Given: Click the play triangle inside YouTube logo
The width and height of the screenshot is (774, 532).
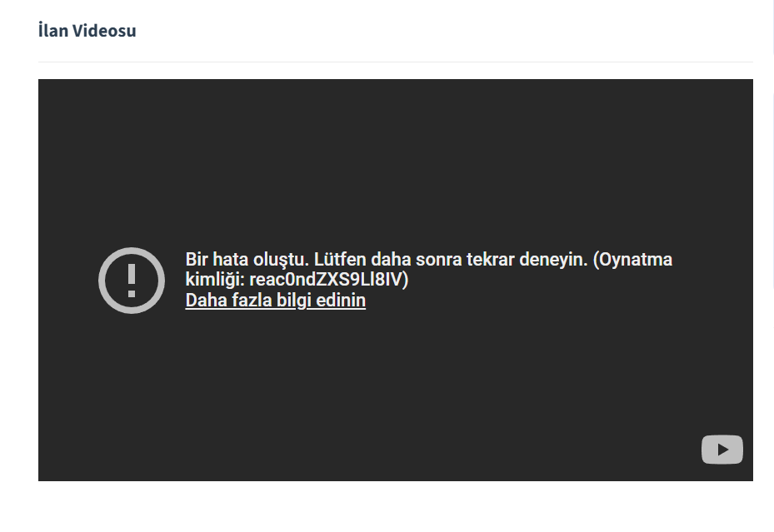Looking at the screenshot, I should click(x=722, y=450).
